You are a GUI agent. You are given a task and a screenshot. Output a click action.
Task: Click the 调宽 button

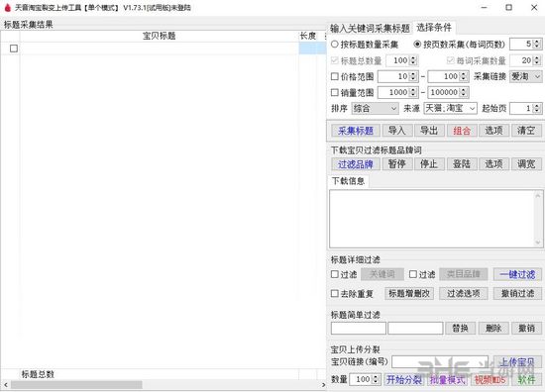[x=526, y=164]
